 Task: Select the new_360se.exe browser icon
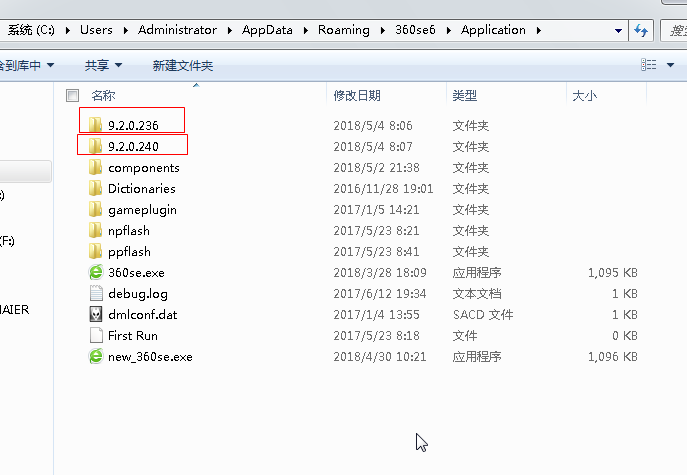96,356
